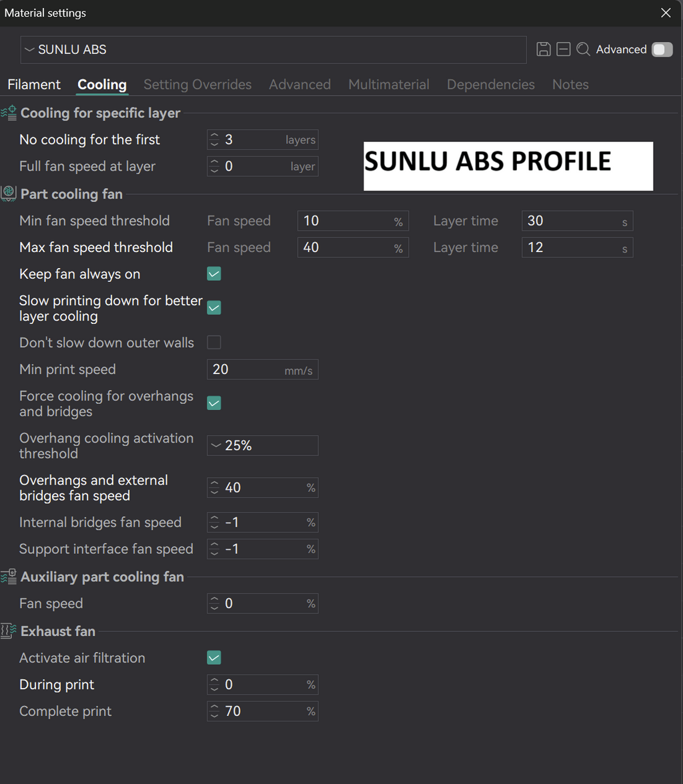Adjust the Internal bridges fan speed spinner arrows

[214, 523]
